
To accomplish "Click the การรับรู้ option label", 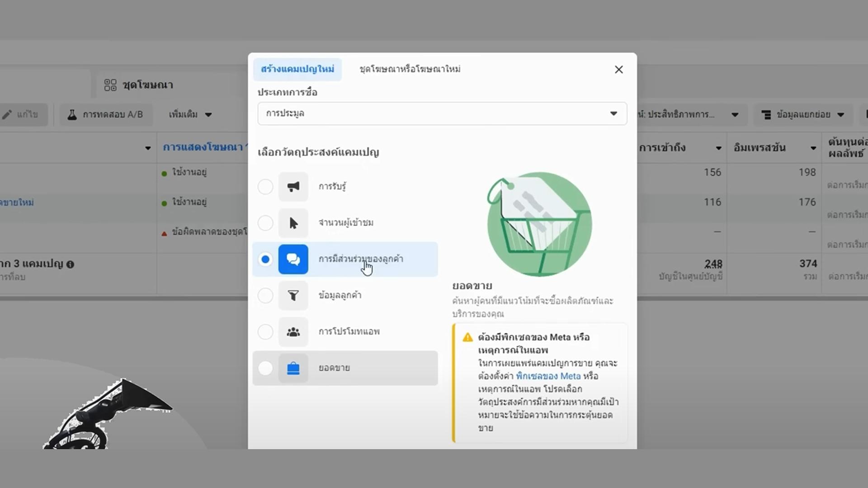I will 332,186.
